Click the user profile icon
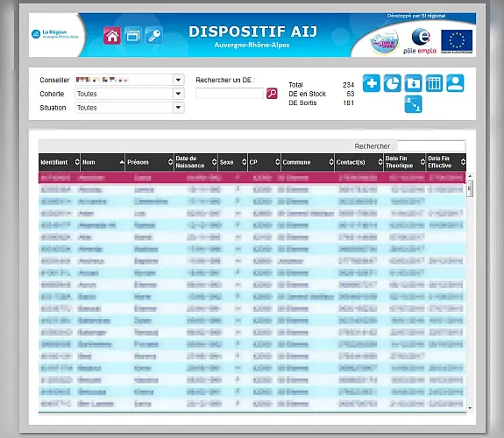Image resolution: width=504 pixels, height=438 pixels. pos(455,83)
